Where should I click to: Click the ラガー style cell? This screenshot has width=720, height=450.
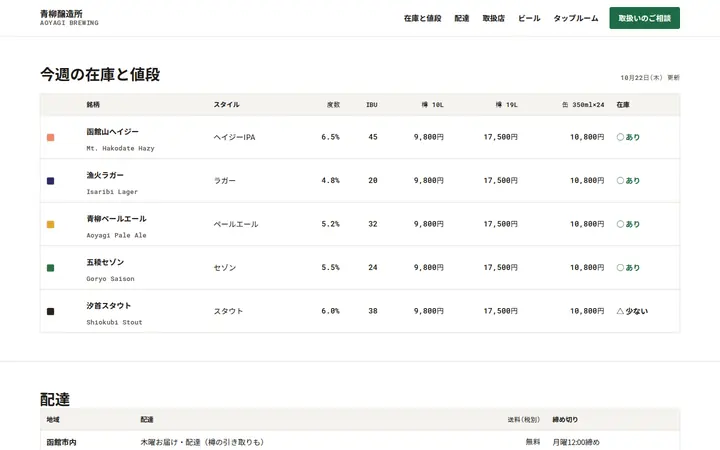(x=225, y=181)
